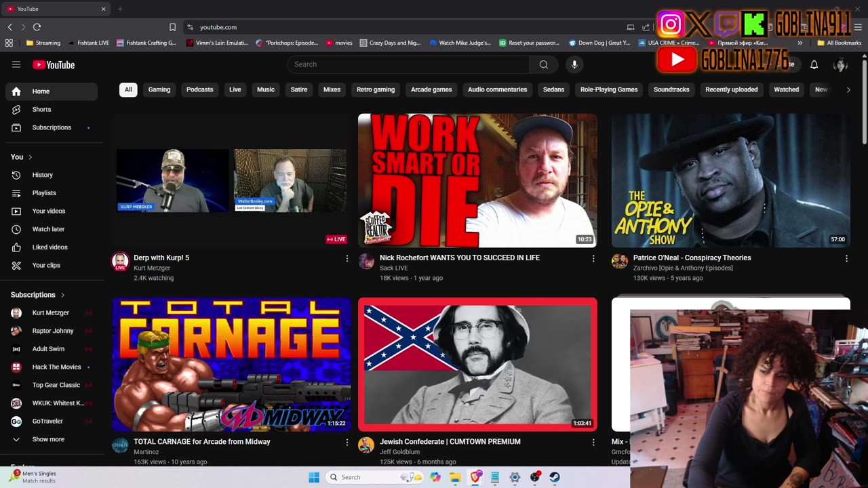Screen dimensions: 868x488
Task: Open All Bookmarks folder
Action: [x=840, y=43]
